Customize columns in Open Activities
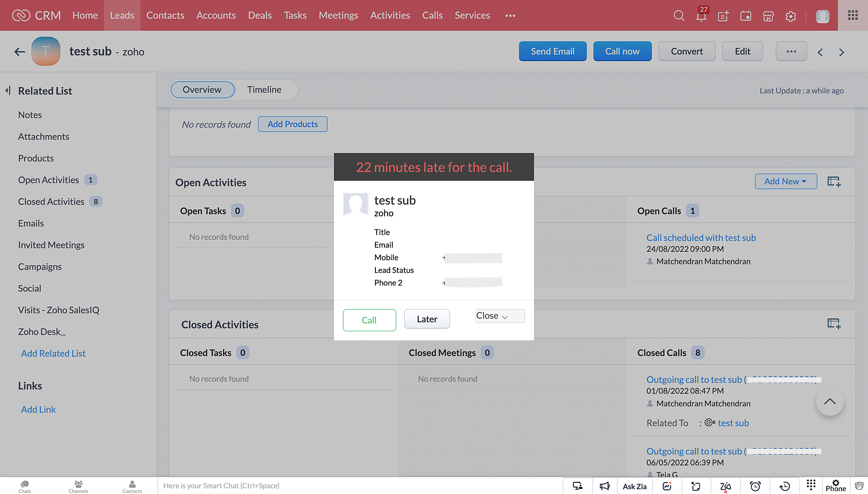Image resolution: width=868 pixels, height=494 pixels. (834, 182)
